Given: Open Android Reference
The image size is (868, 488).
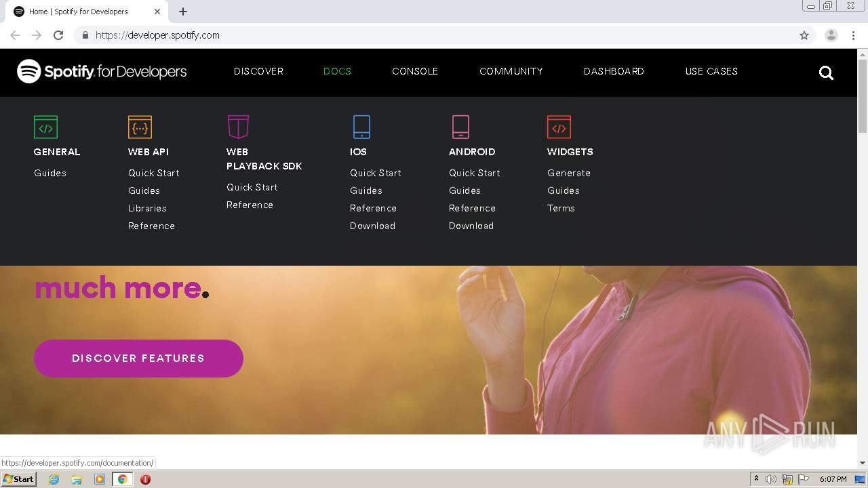Looking at the screenshot, I should point(472,208).
